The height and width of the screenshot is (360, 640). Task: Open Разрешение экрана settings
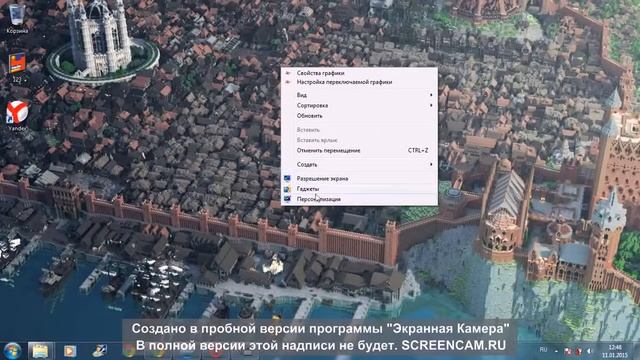tap(359, 178)
